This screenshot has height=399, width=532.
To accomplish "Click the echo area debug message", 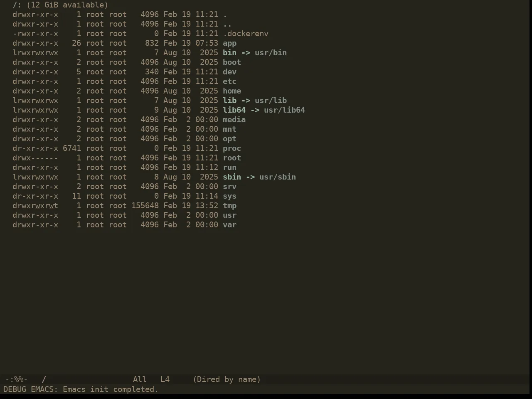I will click(x=81, y=389).
